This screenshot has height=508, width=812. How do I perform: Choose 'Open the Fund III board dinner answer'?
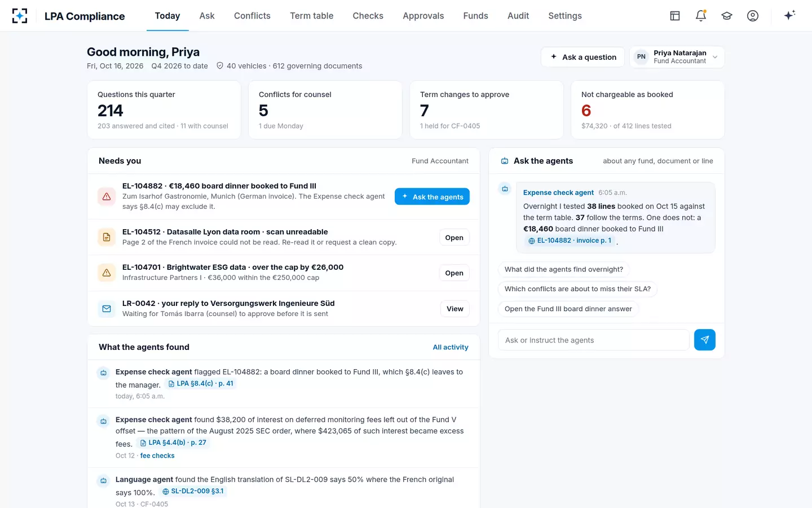click(568, 309)
